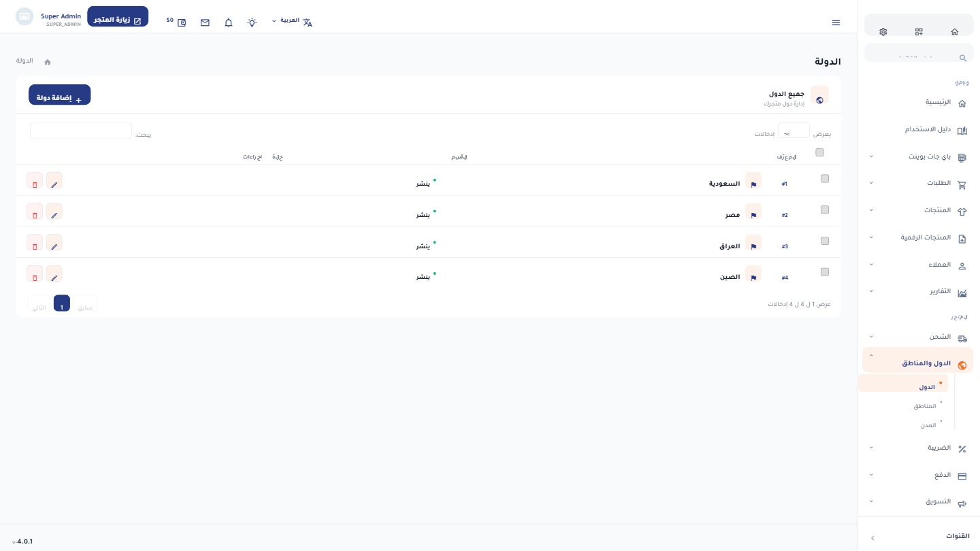Click the breadcrumb home icon
Image resolution: width=980 pixels, height=551 pixels.
tap(48, 62)
